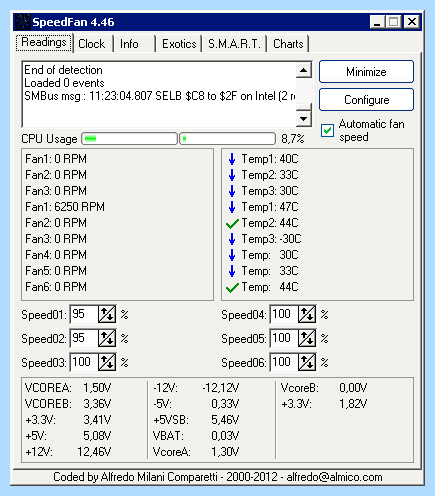Click the +12V 12,46V reading
This screenshot has width=435, height=496.
coord(68,452)
